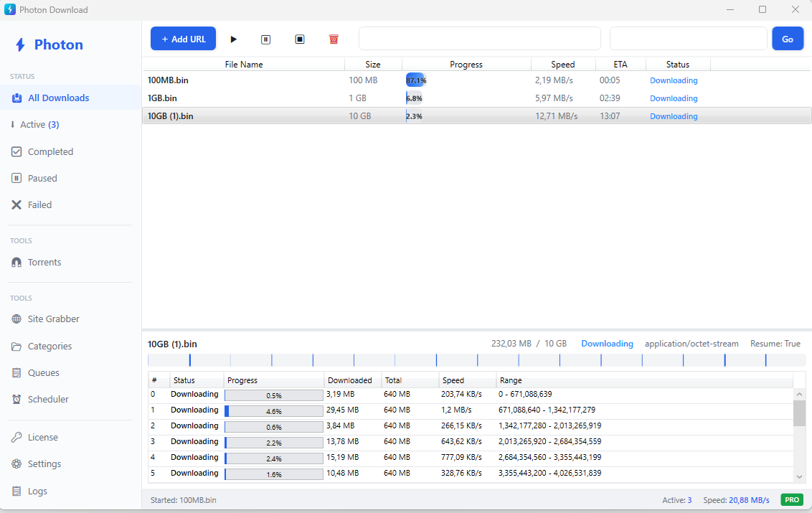Screen dimensions: 812x513
Task: Click Range column header in segments
Action: [644, 380]
